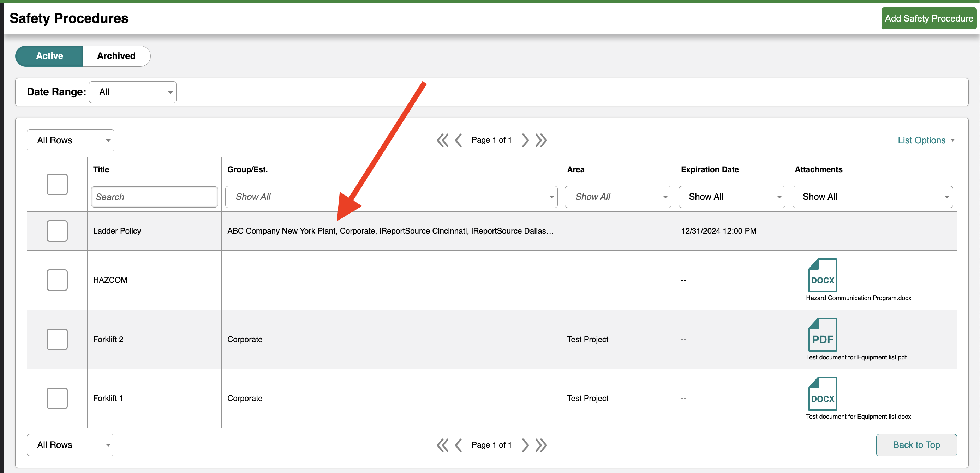Click Ladder Policy group list starting ABC Company
The height and width of the screenshot is (473, 980).
coord(390,231)
